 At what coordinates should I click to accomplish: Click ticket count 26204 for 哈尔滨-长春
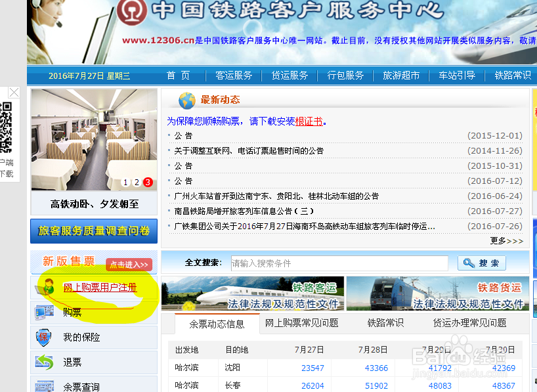(312, 386)
